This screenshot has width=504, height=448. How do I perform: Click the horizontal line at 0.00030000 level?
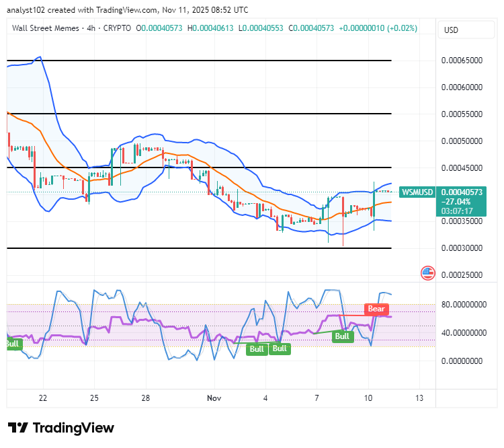point(200,248)
